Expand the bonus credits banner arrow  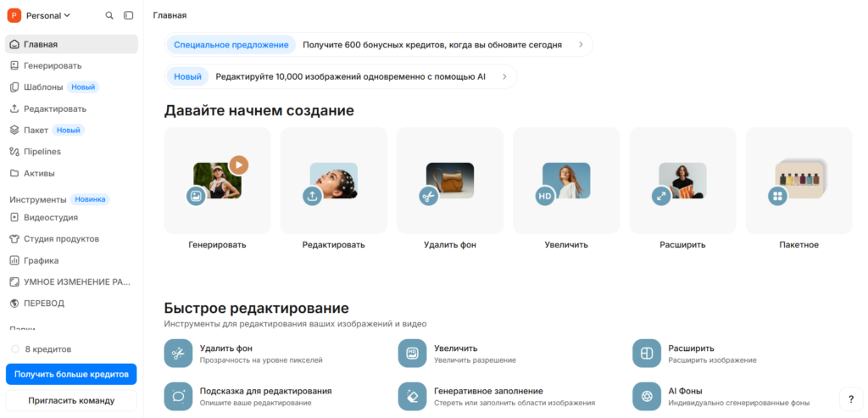pyautogui.click(x=581, y=45)
